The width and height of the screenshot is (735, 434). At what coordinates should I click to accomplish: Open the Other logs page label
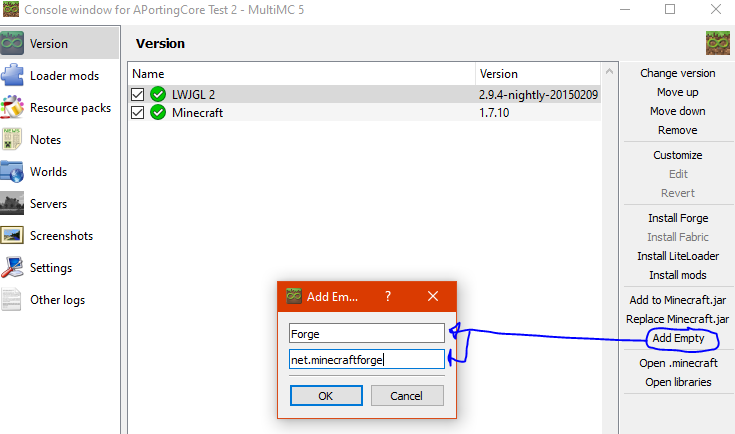57,300
